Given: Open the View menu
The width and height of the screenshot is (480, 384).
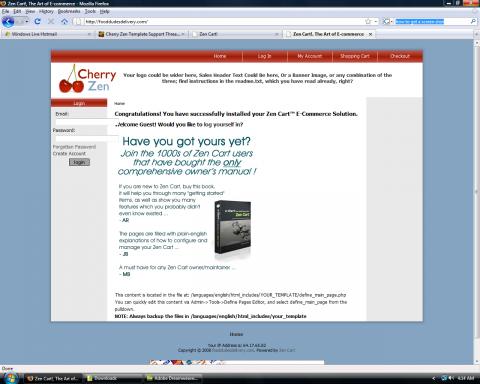Looking at the screenshot, I should coord(30,11).
